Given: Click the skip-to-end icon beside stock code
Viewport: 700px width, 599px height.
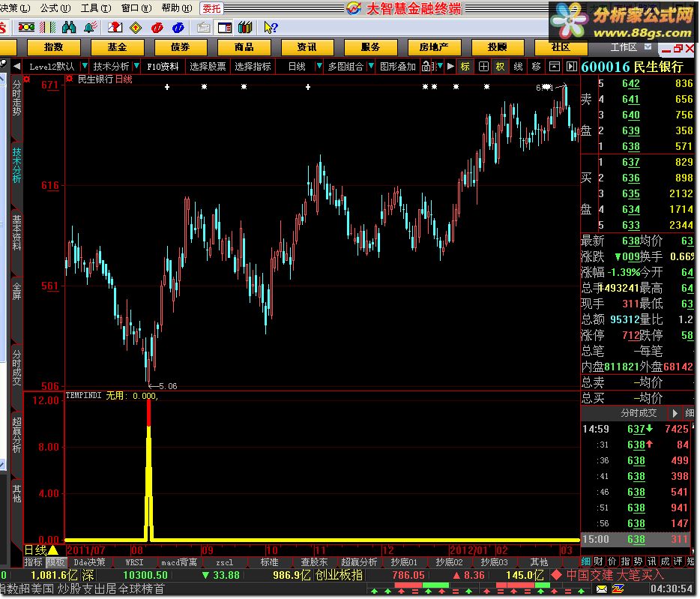Looking at the screenshot, I should coord(572,67).
